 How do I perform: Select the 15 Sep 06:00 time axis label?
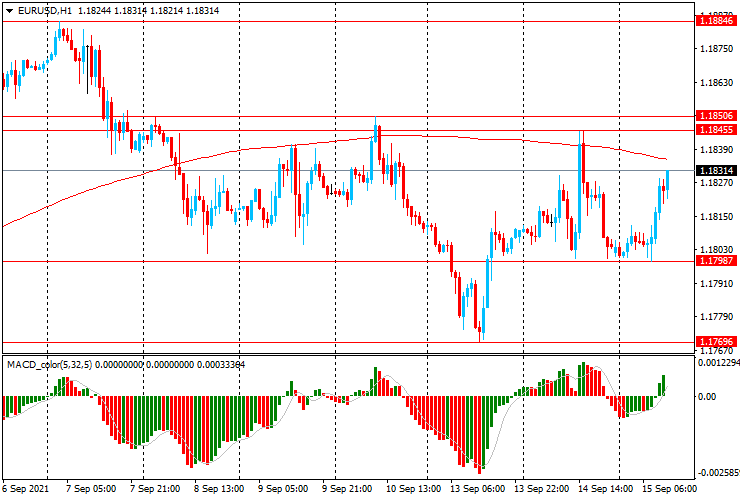coord(669,489)
